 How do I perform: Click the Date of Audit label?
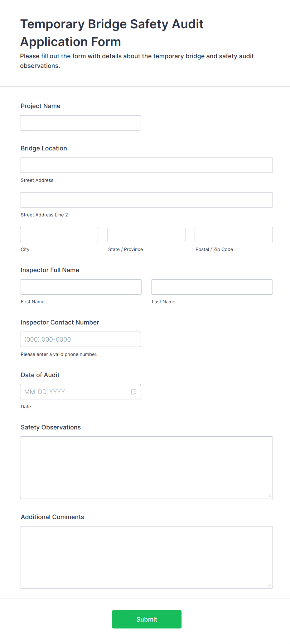click(x=40, y=375)
